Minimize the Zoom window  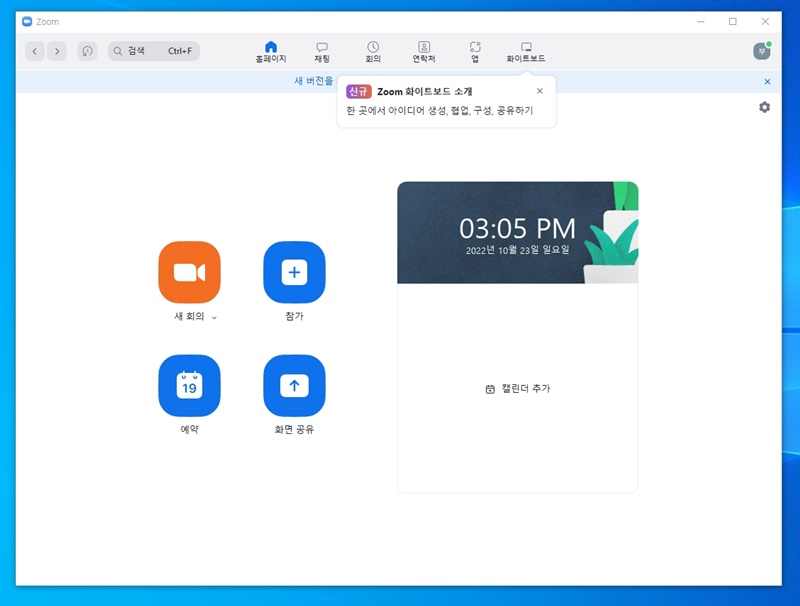pyautogui.click(x=701, y=21)
